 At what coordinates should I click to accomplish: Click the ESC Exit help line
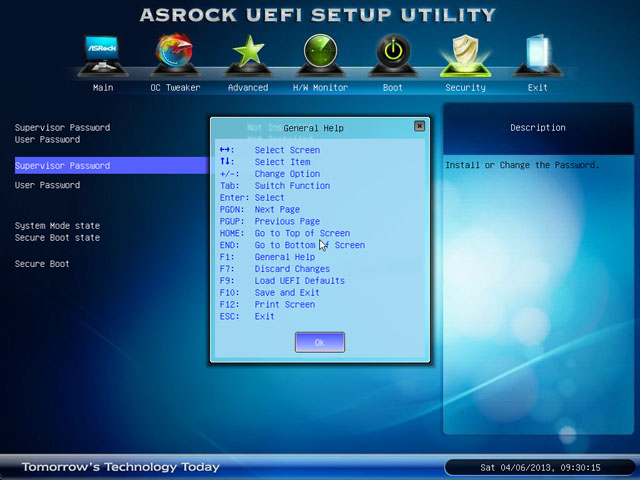click(x=247, y=316)
